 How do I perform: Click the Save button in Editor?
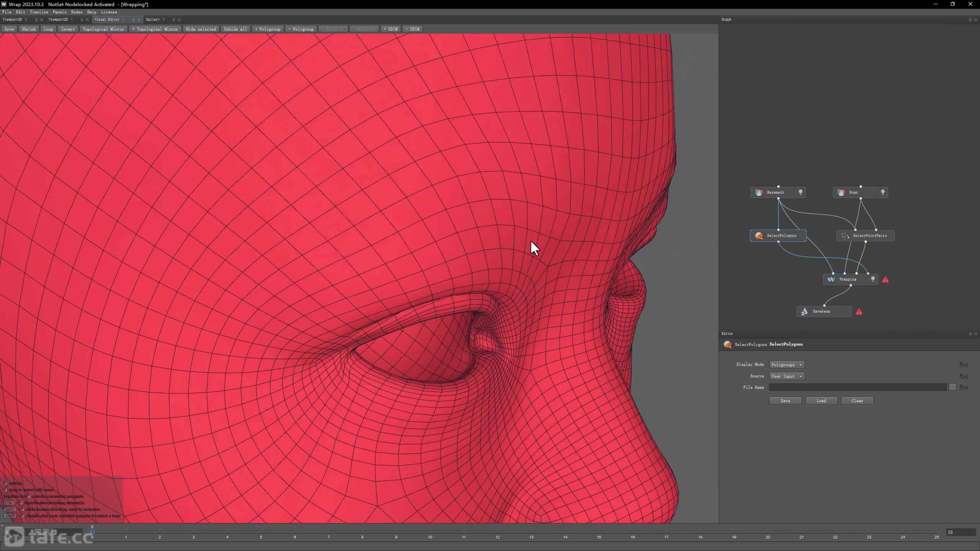(786, 401)
